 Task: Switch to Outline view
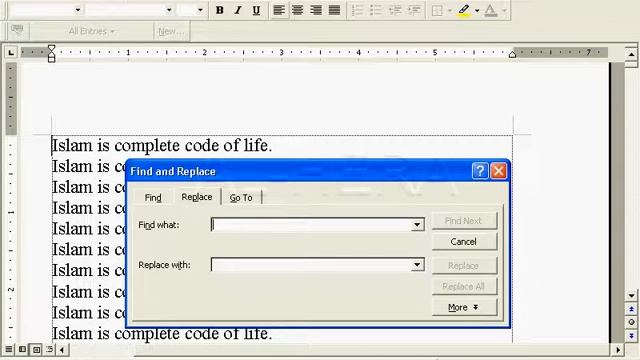coord(50,349)
